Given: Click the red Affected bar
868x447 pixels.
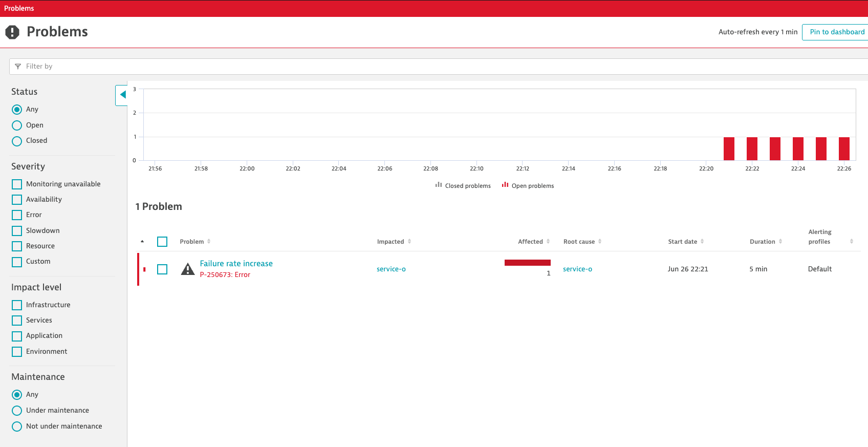Looking at the screenshot, I should 528,263.
